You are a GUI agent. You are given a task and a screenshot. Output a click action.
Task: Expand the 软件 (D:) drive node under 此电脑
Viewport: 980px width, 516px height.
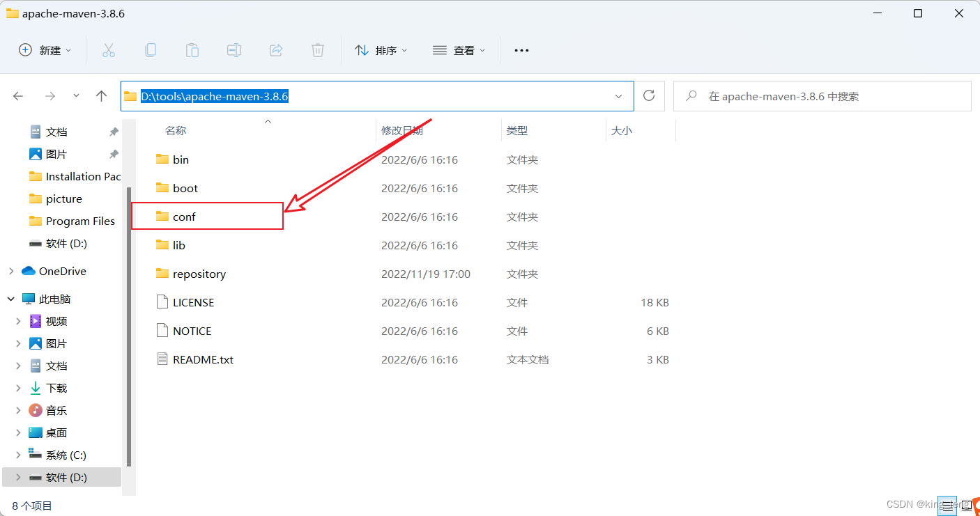point(19,477)
